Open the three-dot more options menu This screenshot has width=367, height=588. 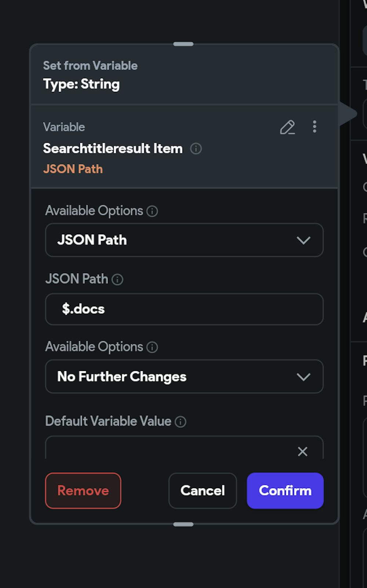315,127
